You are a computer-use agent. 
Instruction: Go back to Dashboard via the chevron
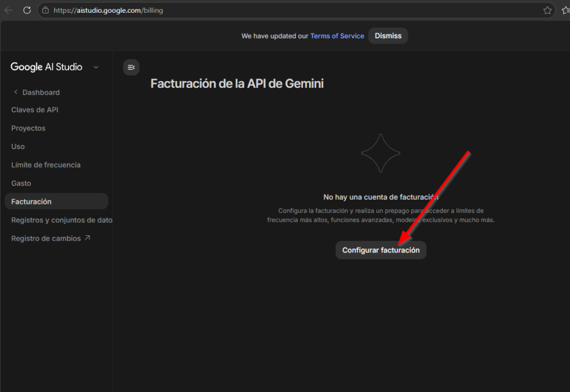[16, 92]
